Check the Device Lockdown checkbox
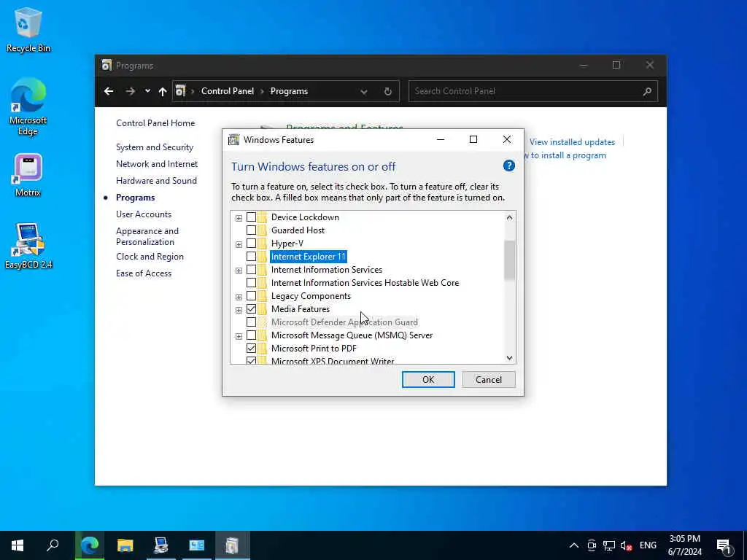The image size is (747, 560). [x=251, y=217]
